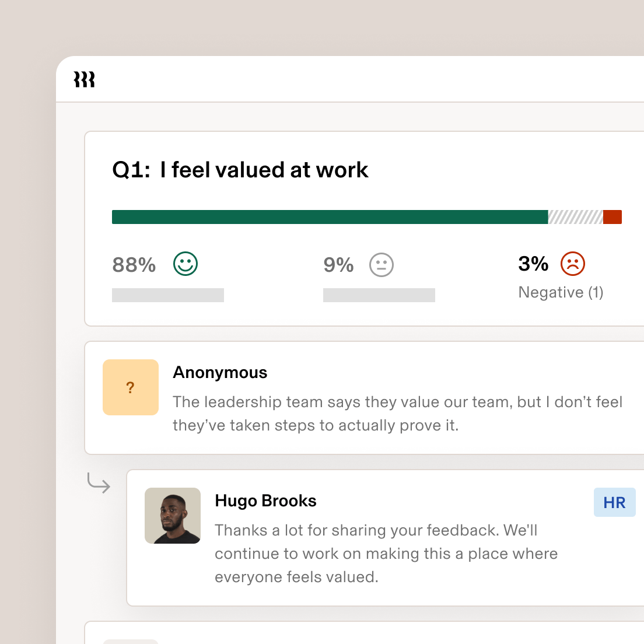The width and height of the screenshot is (644, 644).
Task: Select the red sad face negative icon
Action: click(x=572, y=264)
